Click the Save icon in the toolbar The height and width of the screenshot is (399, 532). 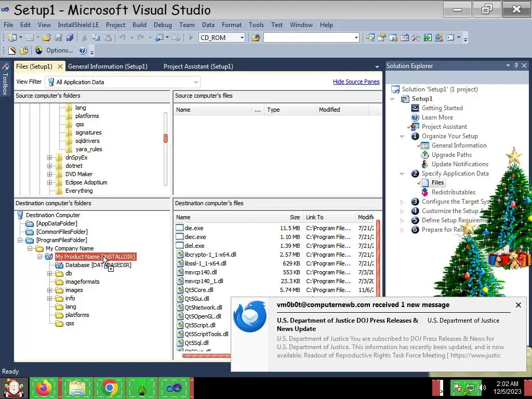pos(58,37)
